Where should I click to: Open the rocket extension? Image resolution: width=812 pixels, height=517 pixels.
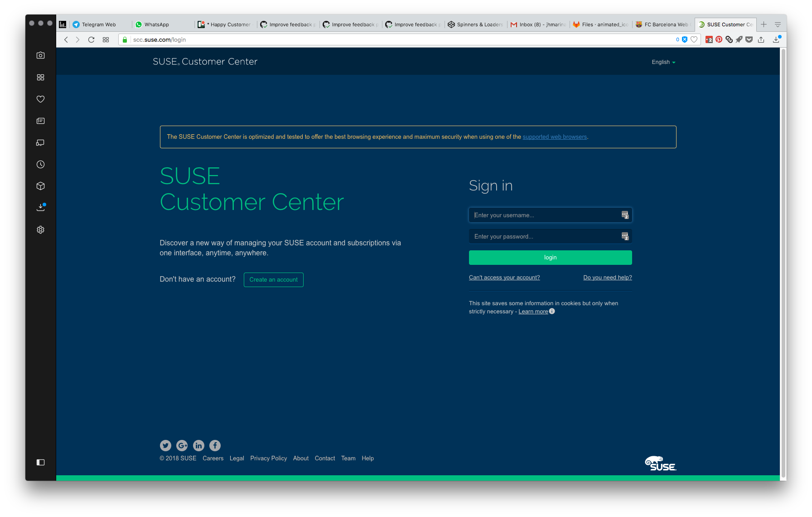point(739,39)
